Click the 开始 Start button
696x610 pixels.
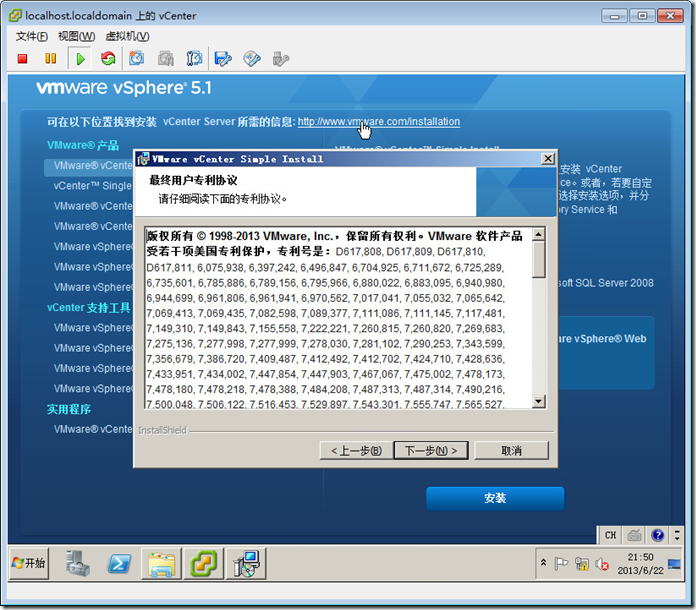coord(29,563)
